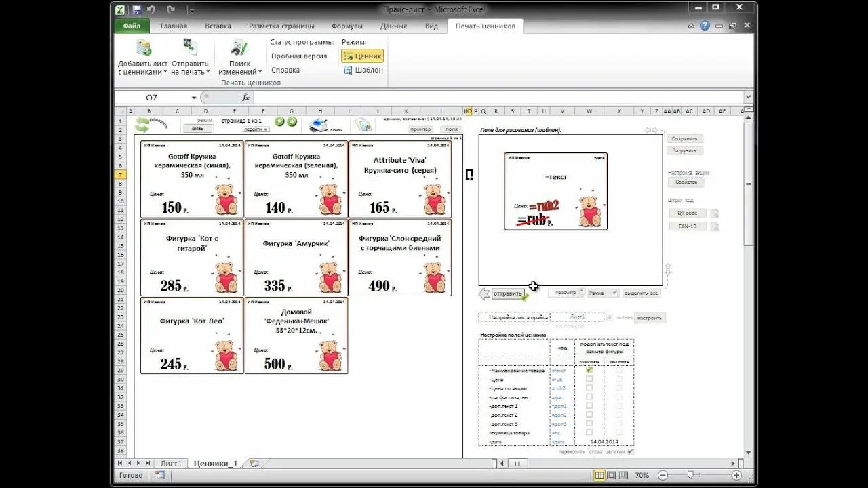Click the green Обновить refresh arrows
The width and height of the screenshot is (868, 488).
[142, 125]
